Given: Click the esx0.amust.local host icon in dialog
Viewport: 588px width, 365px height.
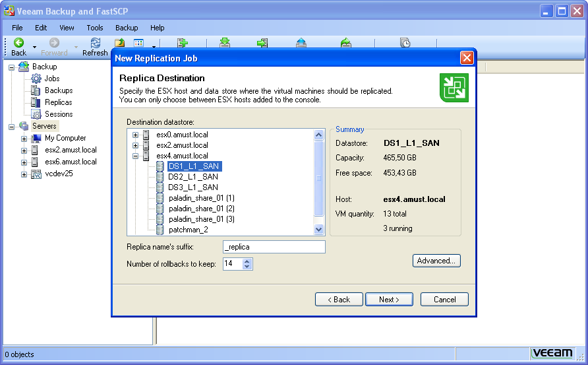Looking at the screenshot, I should click(146, 135).
